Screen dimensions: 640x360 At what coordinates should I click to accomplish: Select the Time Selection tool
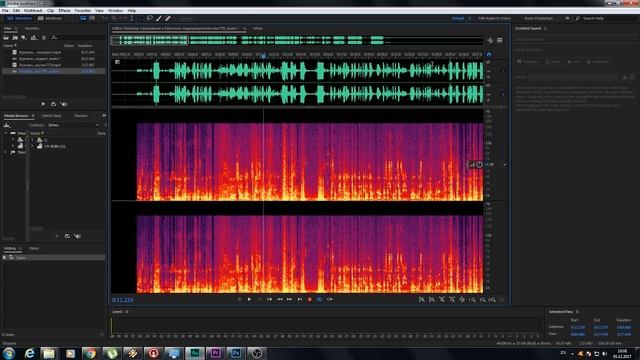point(132,18)
